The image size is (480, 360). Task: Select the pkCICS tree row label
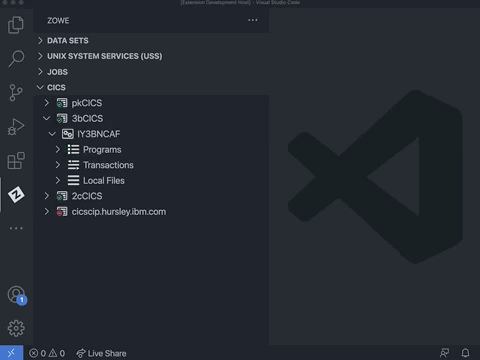[x=87, y=103]
